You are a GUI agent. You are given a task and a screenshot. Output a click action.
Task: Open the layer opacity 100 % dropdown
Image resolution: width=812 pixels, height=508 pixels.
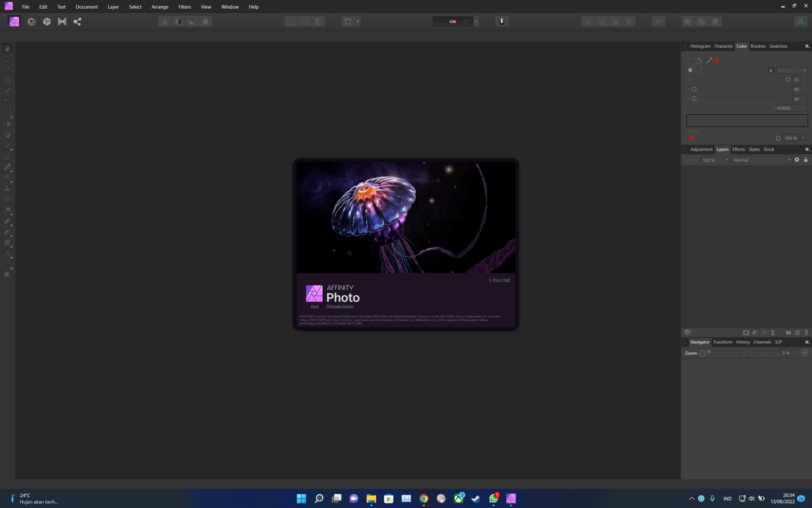tap(715, 160)
